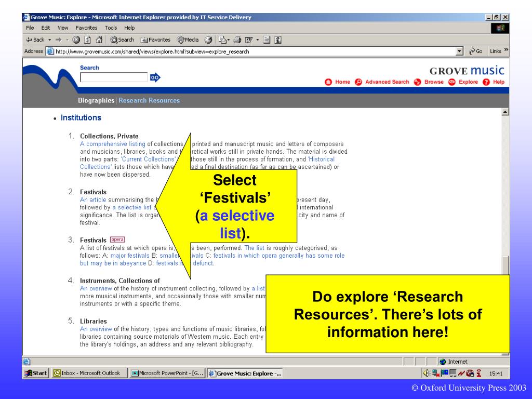Open the Back history dropdown arrow
Viewport: 532px width, 399px height.
(49, 40)
